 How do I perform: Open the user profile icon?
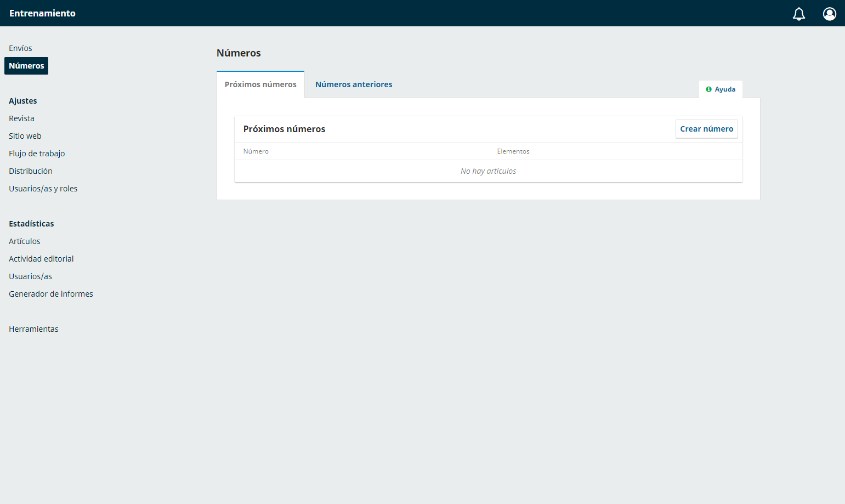830,14
